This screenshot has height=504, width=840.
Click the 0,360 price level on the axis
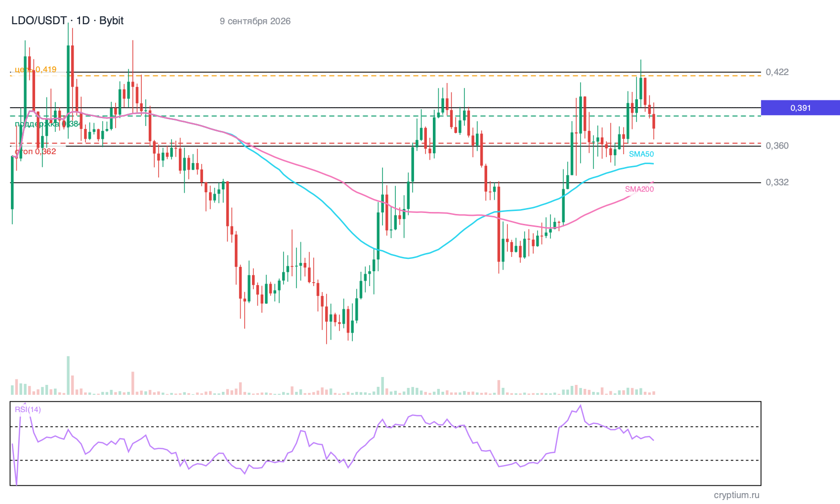pyautogui.click(x=777, y=146)
